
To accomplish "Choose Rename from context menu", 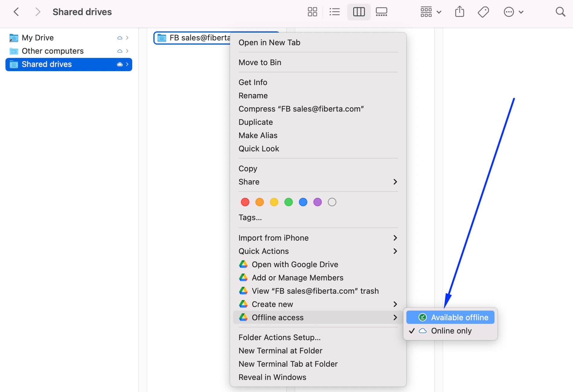I will coord(318,96).
